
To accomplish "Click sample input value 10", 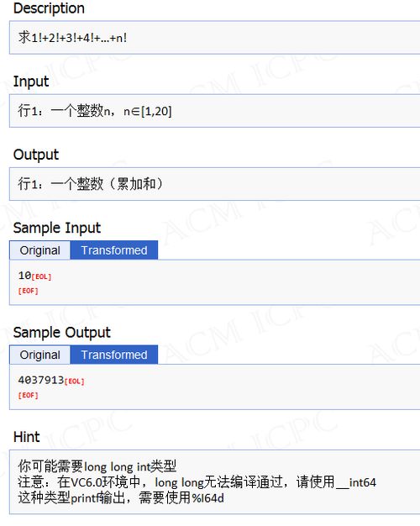I will click(24, 276).
